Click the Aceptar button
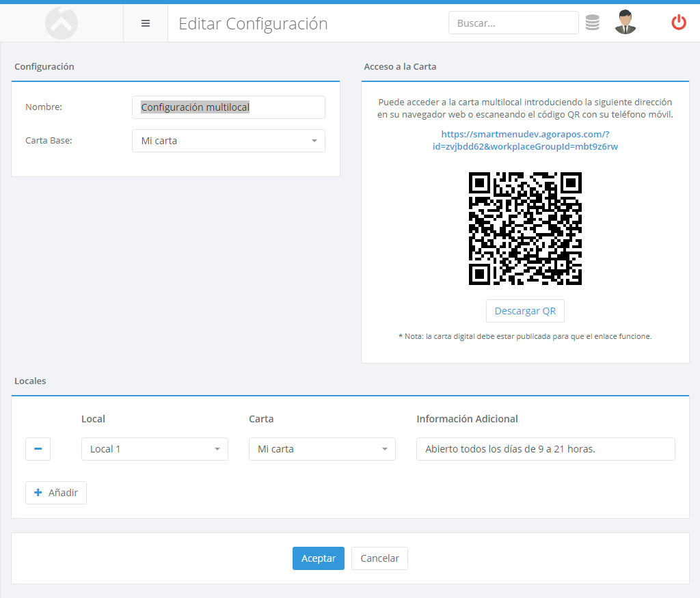This screenshot has width=700, height=598. (319, 558)
